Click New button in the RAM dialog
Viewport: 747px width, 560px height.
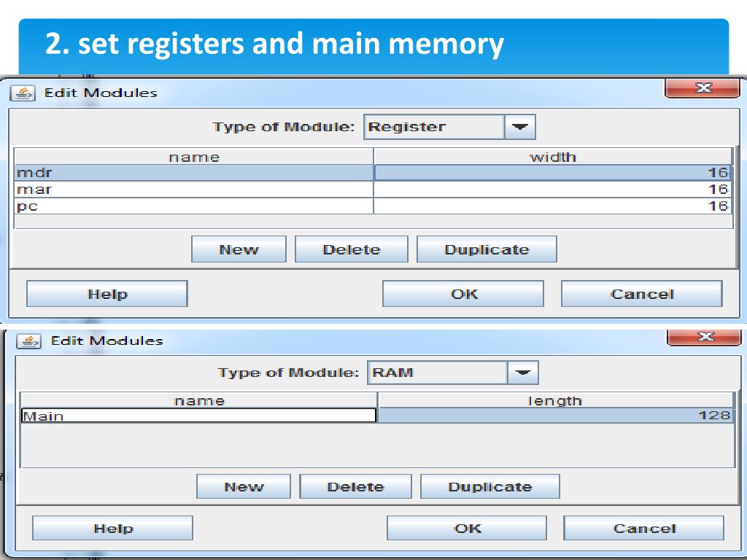(x=243, y=487)
